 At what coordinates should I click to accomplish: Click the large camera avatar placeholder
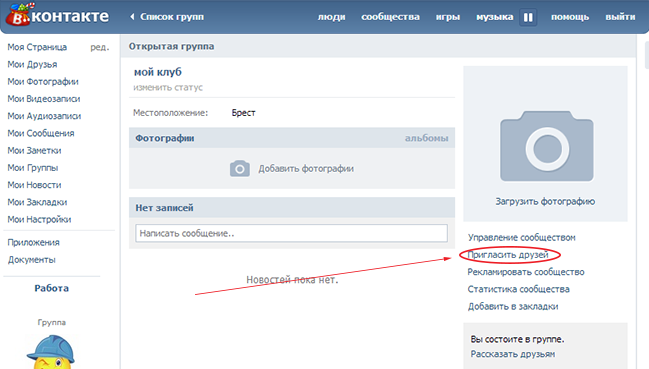point(546,146)
